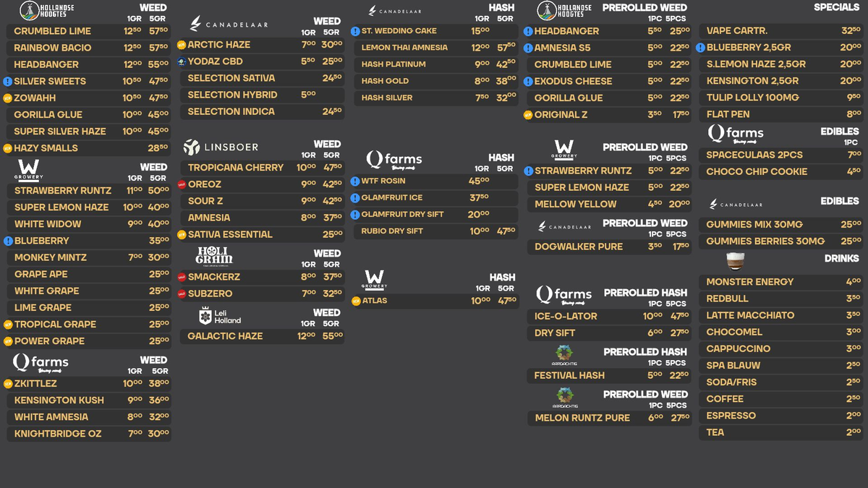Click the NEW badge next to Atlas
This screenshot has width=868, height=488.
355,301
